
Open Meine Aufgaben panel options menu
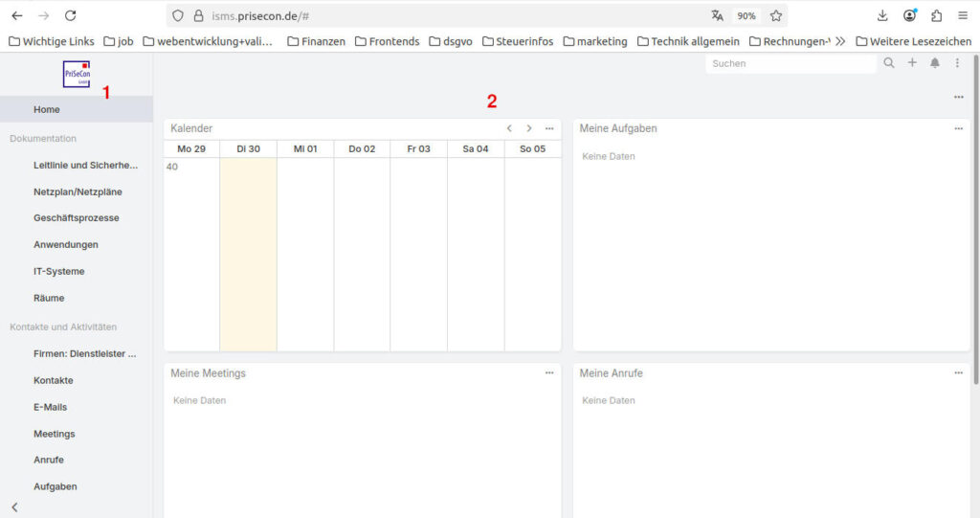[x=958, y=128]
